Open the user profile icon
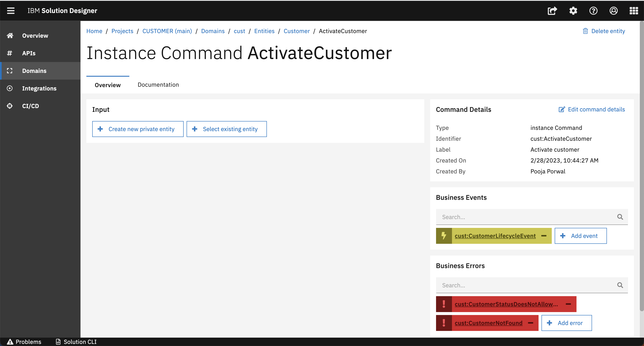This screenshot has height=346, width=644. click(614, 10)
